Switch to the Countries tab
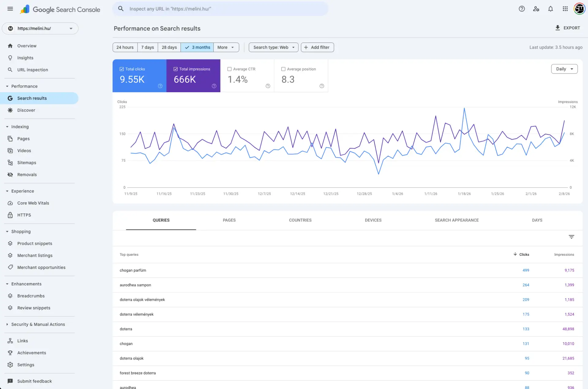Image resolution: width=588 pixels, height=389 pixels. click(300, 220)
